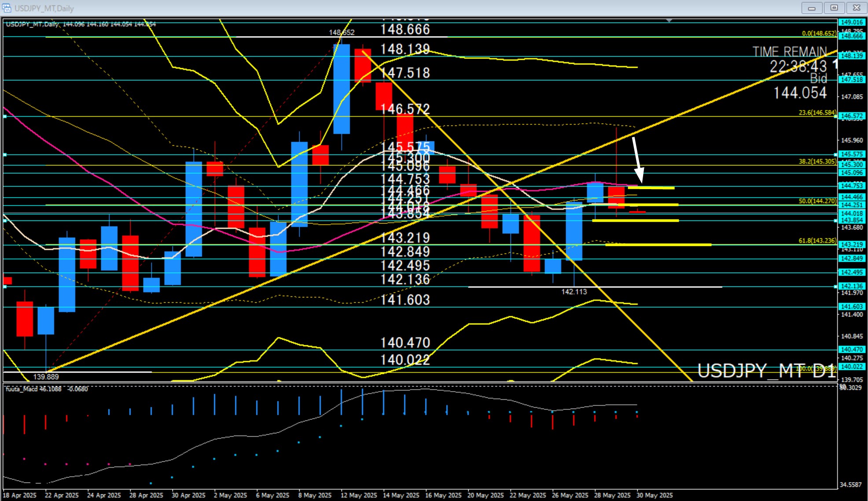Close the USDJPY_MT,Daily chart window
The width and height of the screenshot is (868, 501).
coord(856,7)
